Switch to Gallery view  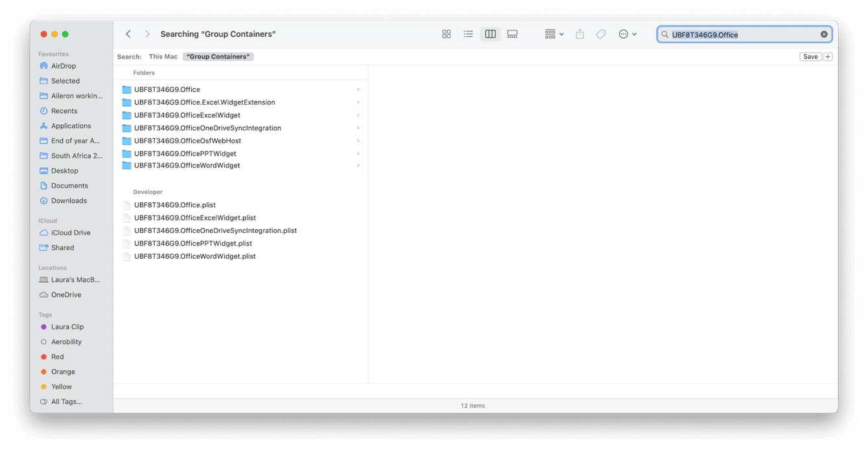(x=512, y=34)
